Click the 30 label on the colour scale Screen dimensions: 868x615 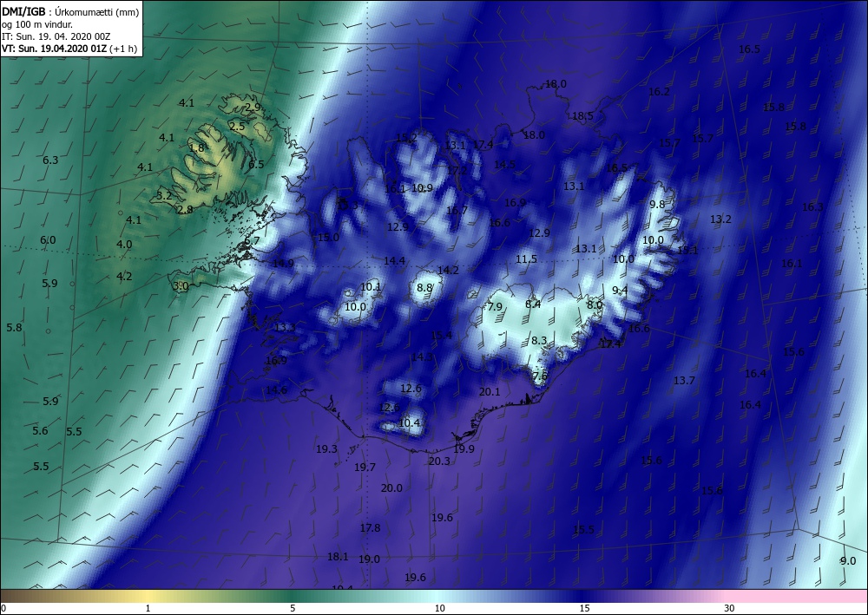tap(730, 608)
